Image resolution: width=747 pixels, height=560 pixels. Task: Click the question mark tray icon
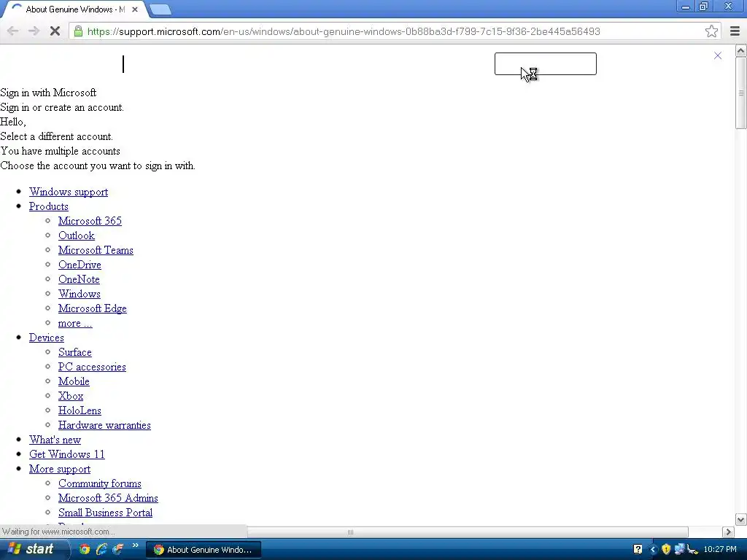pyautogui.click(x=638, y=550)
